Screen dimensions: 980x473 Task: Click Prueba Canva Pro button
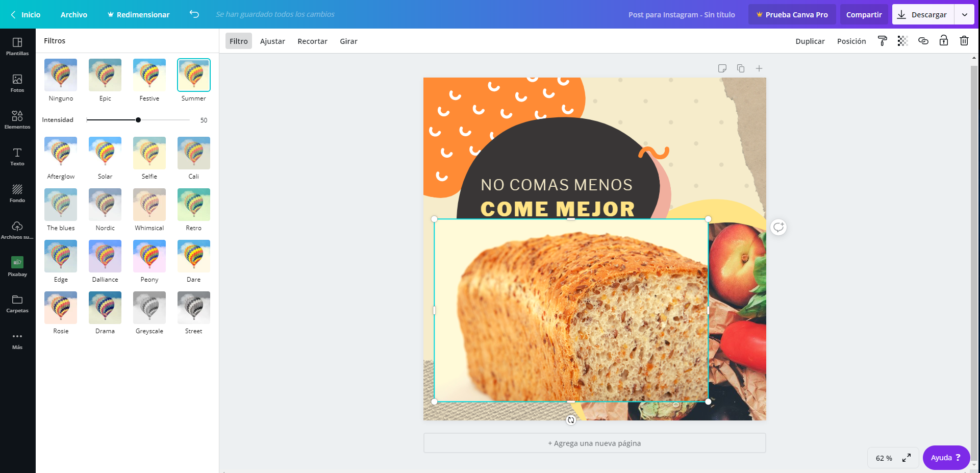point(792,14)
